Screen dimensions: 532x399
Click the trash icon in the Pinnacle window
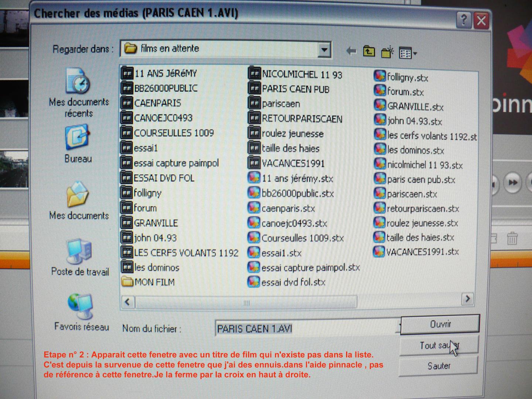[x=512, y=238]
